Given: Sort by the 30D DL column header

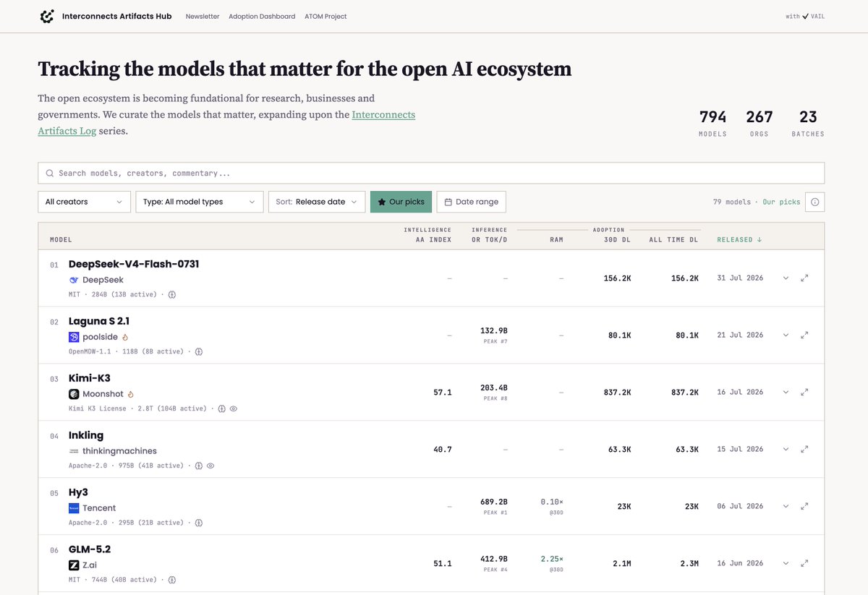Looking at the screenshot, I should pyautogui.click(x=617, y=239).
